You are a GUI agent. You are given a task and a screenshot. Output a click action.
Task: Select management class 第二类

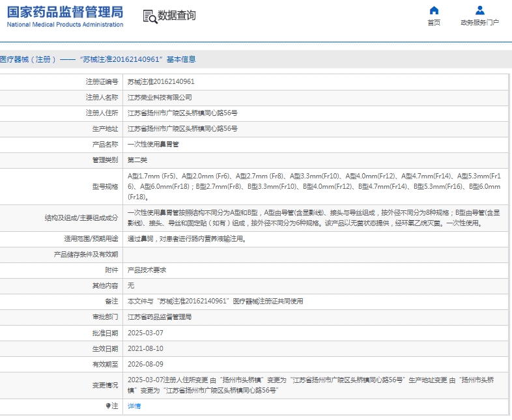[x=137, y=160]
